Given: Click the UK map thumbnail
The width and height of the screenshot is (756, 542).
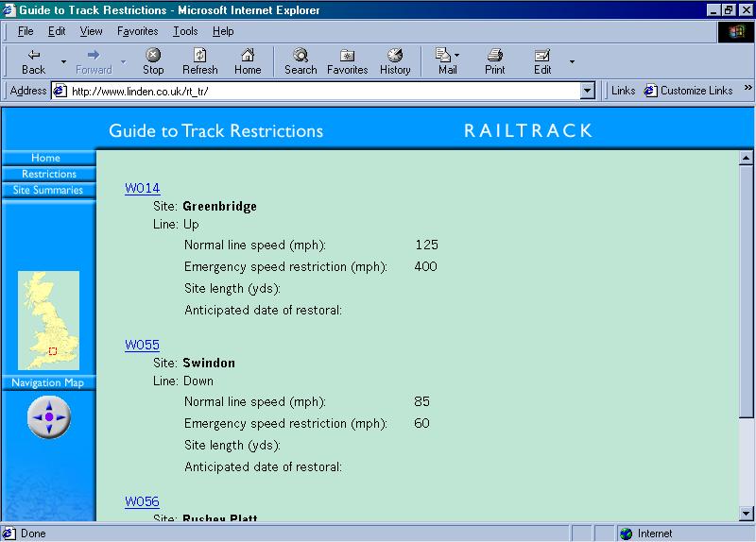Looking at the screenshot, I should 49,320.
